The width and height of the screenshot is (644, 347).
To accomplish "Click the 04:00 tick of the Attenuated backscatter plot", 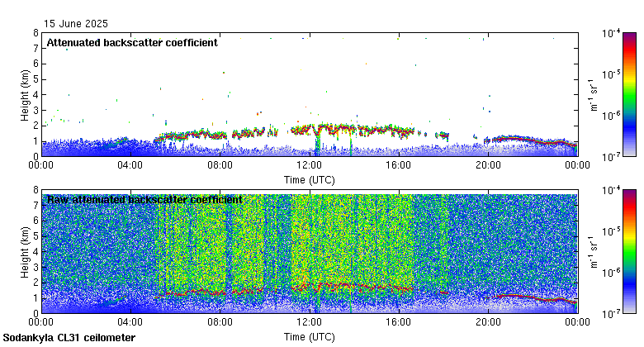I will [x=130, y=165].
